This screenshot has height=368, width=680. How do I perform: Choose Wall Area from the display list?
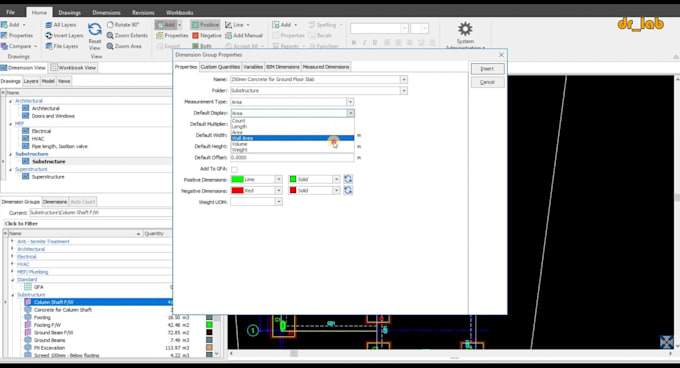292,138
